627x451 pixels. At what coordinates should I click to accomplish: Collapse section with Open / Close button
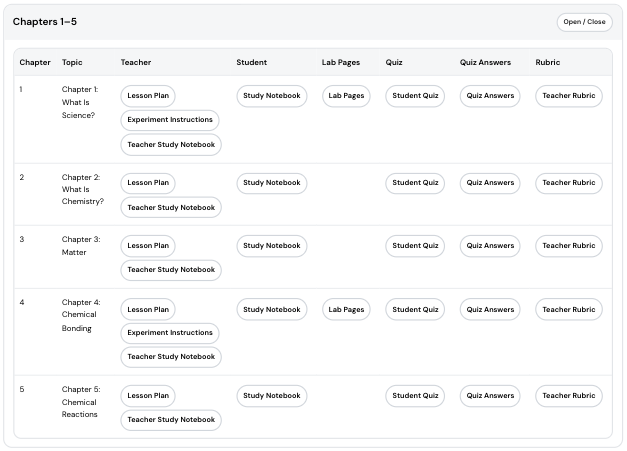point(584,22)
